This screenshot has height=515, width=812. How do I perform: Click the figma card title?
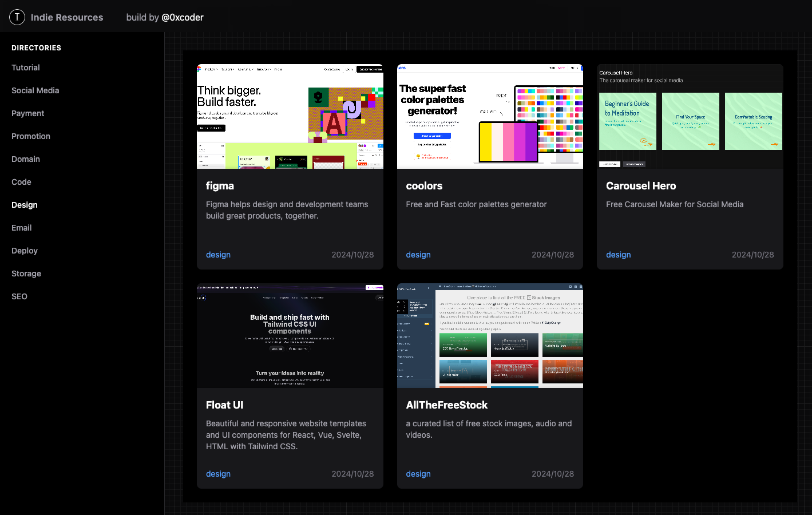(x=220, y=186)
